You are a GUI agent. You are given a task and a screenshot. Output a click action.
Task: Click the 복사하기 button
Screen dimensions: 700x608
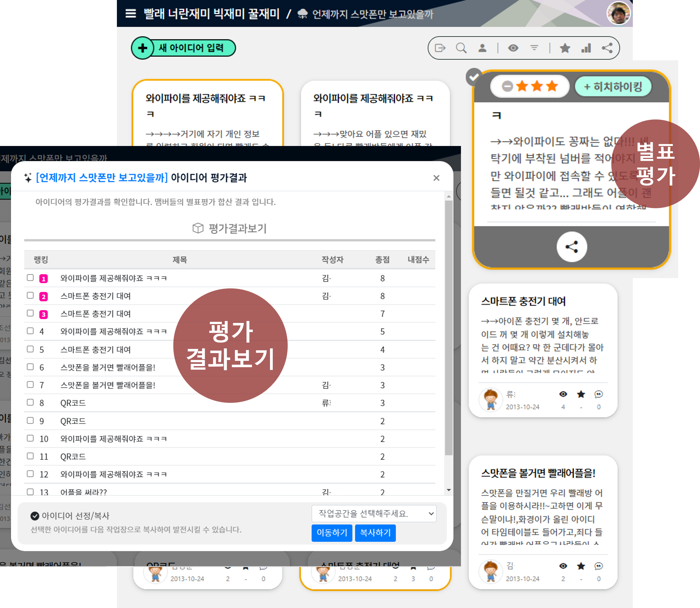[375, 533]
